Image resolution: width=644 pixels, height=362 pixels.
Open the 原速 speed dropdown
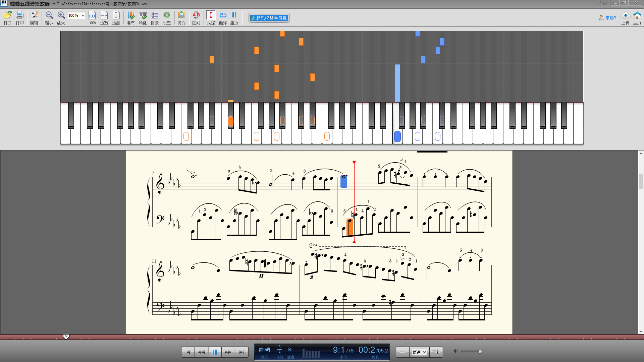point(419,352)
